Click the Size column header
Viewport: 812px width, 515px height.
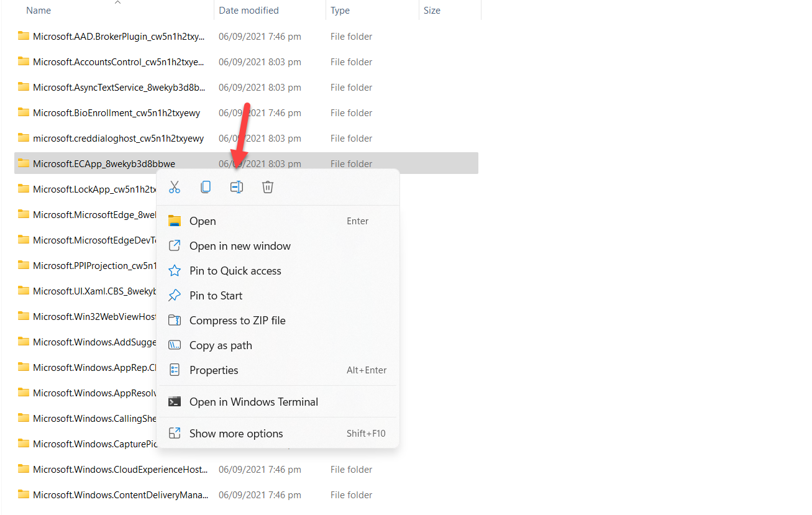tap(432, 11)
